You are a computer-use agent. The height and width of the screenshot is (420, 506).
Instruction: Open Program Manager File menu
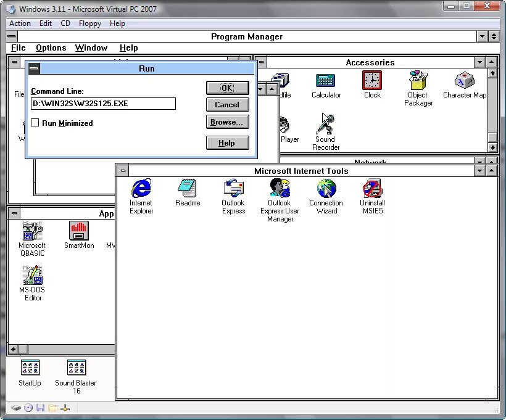[19, 47]
